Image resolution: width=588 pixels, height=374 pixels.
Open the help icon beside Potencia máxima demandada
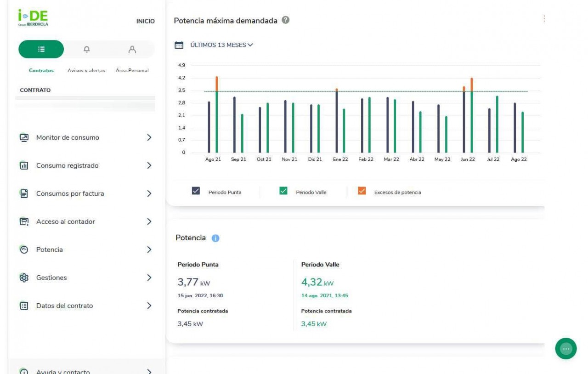286,21
